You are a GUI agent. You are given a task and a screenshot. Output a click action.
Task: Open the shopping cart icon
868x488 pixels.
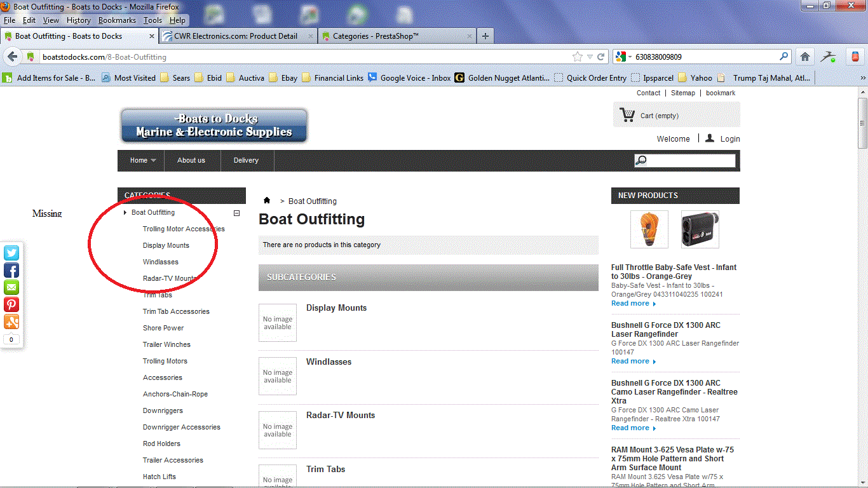(x=628, y=115)
